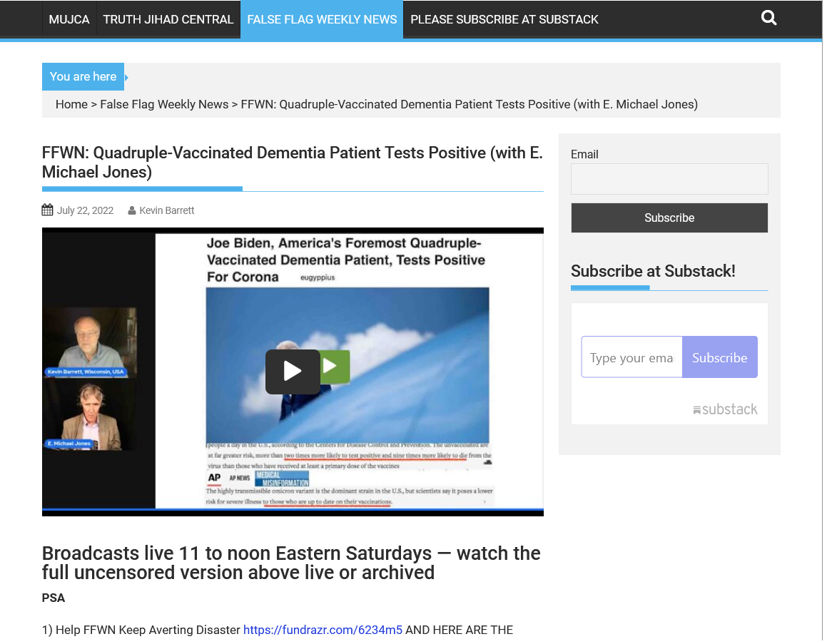Click the article title FFWN: Quadruple-Vaccinated heading
Image resolution: width=827 pixels, height=644 pixels.
pyautogui.click(x=294, y=163)
